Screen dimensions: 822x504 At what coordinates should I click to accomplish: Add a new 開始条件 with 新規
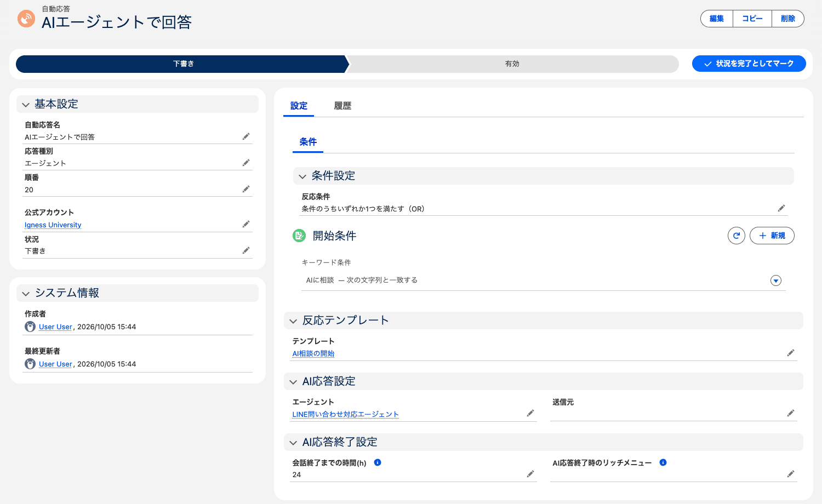772,236
